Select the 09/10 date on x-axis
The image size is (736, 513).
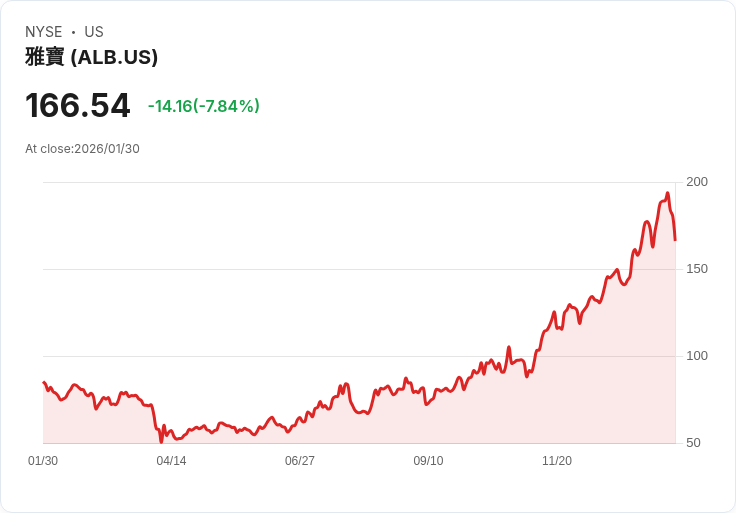point(428,461)
